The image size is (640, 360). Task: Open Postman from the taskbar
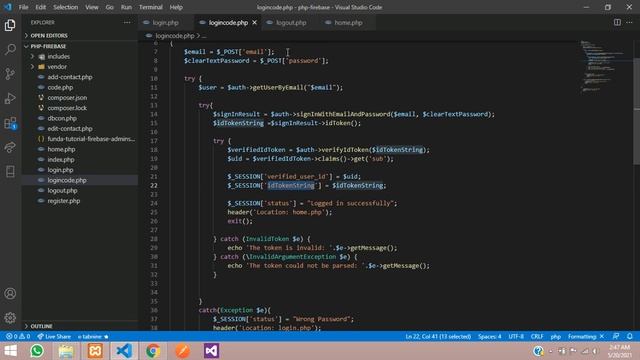tap(182, 351)
